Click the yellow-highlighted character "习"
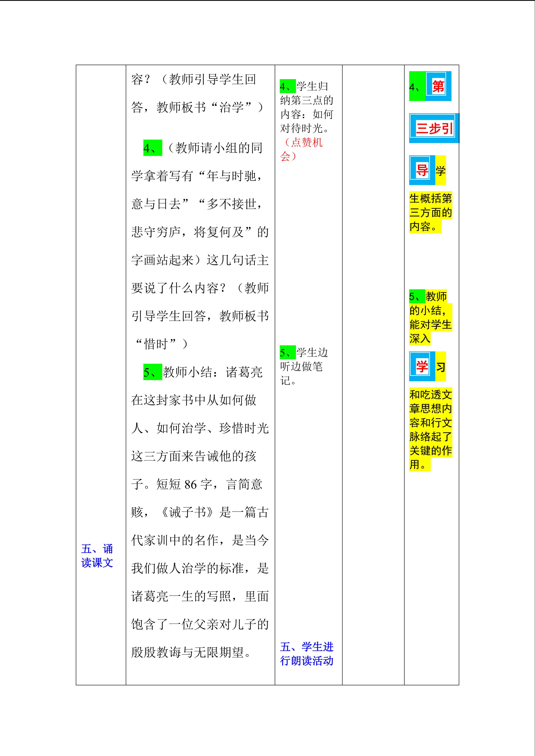535x756 pixels. [x=441, y=366]
